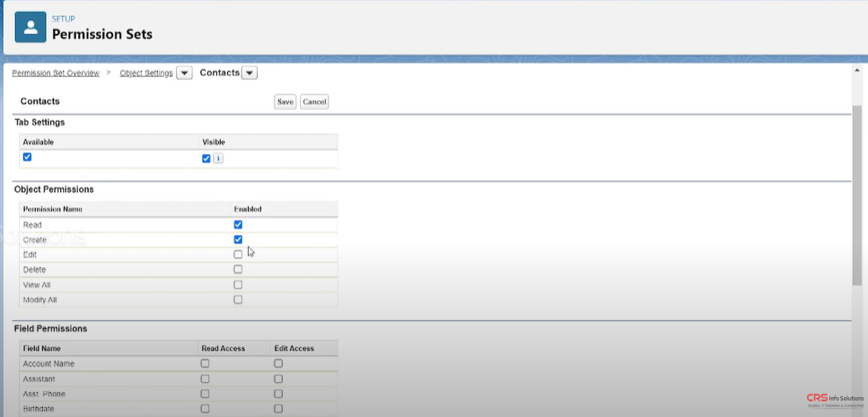868x417 pixels.
Task: Enable the Modify All object permission
Action: 238,300
